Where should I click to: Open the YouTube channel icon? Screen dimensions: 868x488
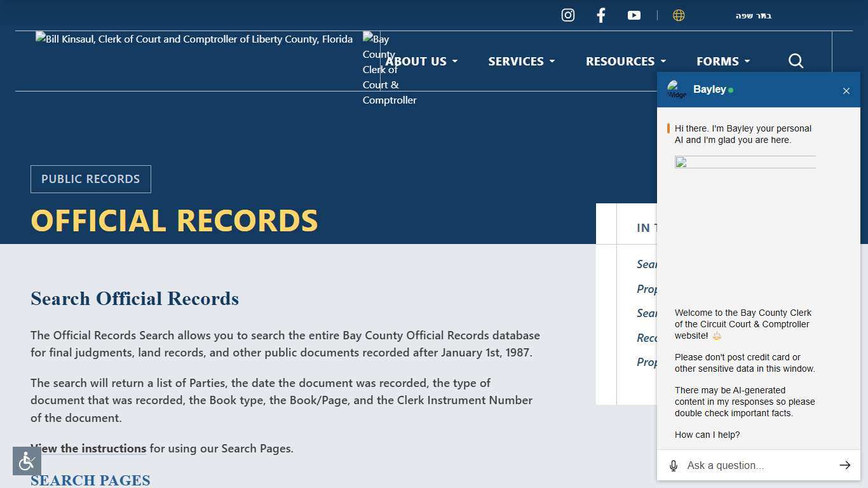[x=634, y=15]
